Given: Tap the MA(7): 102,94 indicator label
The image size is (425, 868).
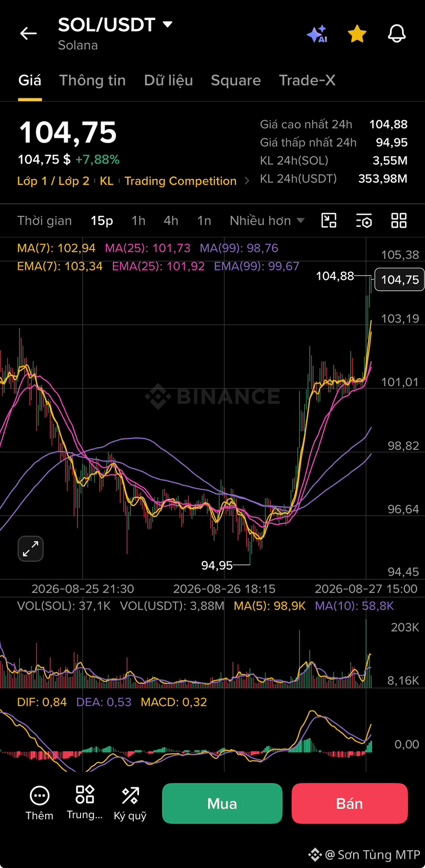Looking at the screenshot, I should tap(56, 248).
